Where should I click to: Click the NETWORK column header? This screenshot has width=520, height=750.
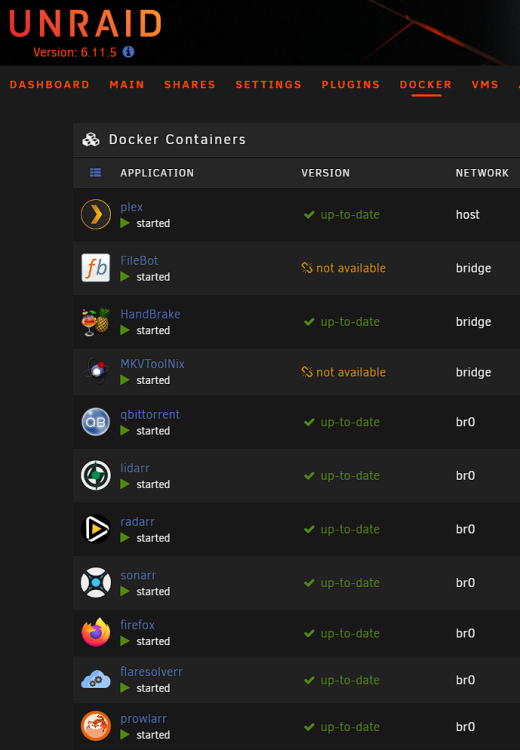pyautogui.click(x=482, y=173)
